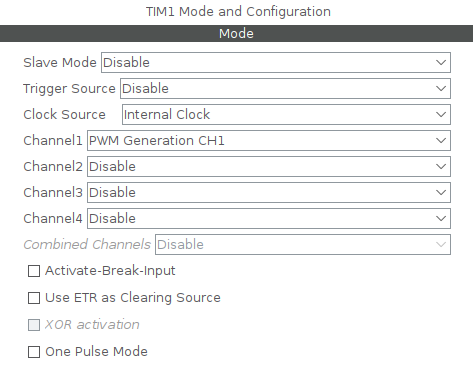Check Use ETR as Clearing Source
This screenshot has height=379, width=473.
(x=34, y=298)
